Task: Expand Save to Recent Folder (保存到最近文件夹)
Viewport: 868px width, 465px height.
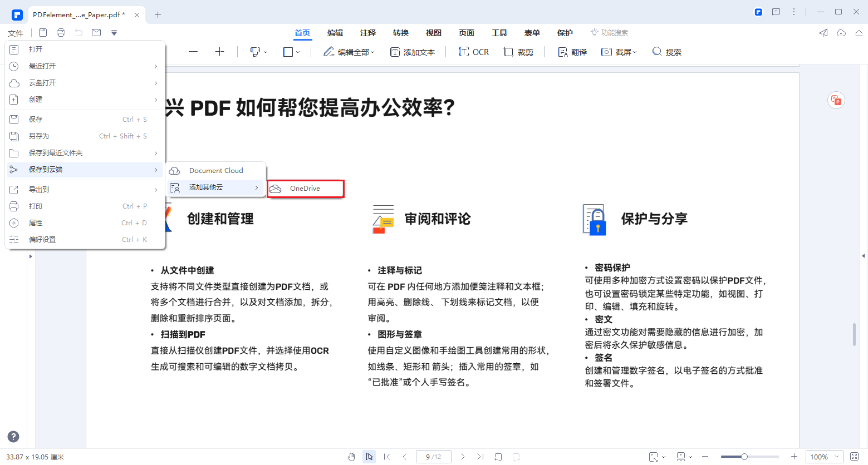Action: [85, 153]
